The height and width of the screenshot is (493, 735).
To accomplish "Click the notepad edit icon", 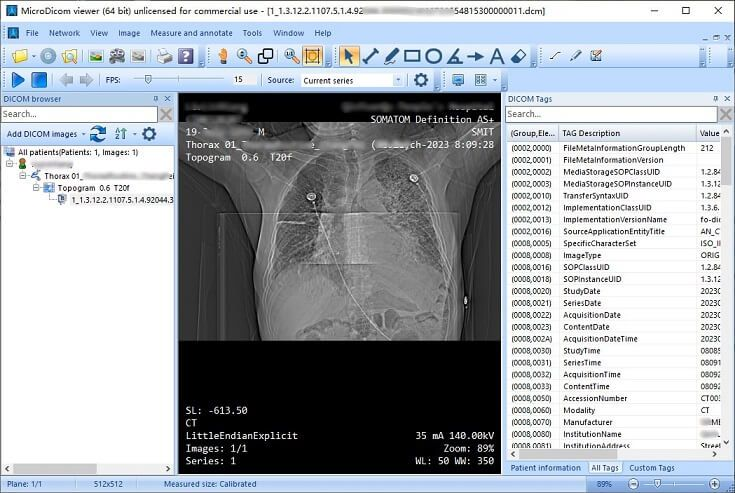I will point(596,56).
